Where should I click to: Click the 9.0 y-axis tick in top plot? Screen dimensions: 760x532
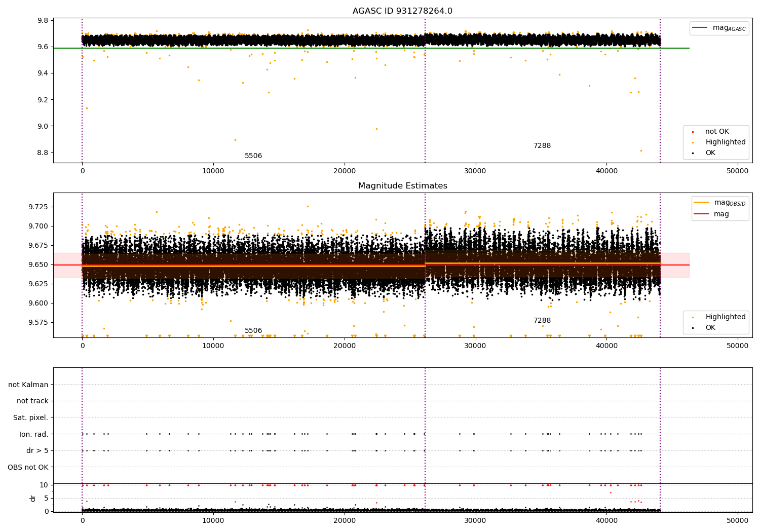44,126
